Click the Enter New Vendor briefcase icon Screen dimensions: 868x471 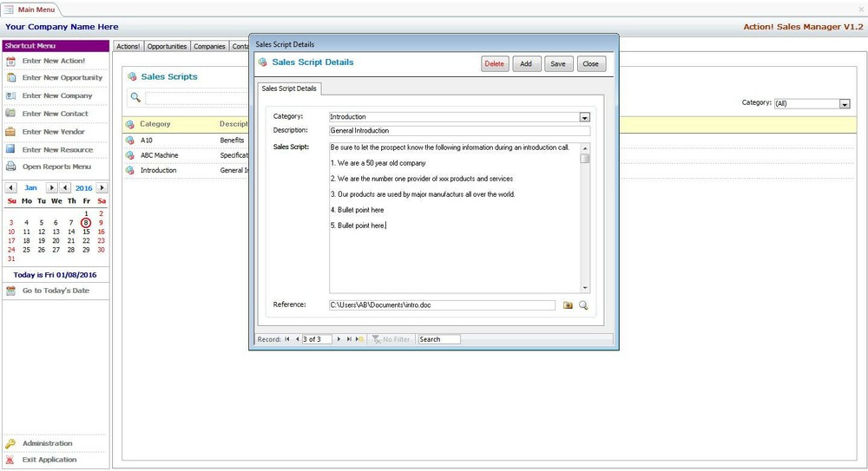click(10, 132)
